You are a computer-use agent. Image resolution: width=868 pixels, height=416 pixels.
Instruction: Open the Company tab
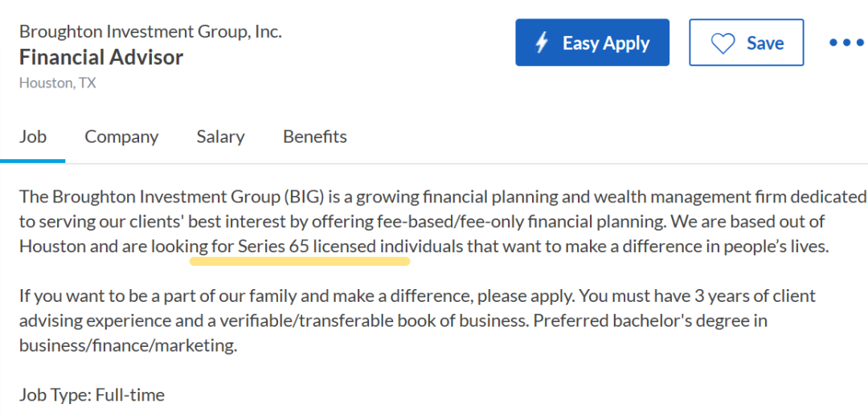pyautogui.click(x=121, y=137)
